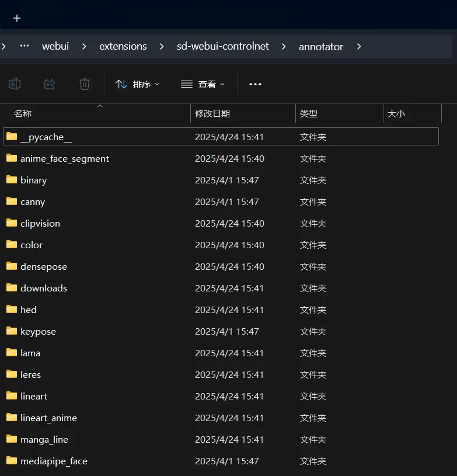
Task: Sort by the 名称 column header
Action: (x=23, y=114)
